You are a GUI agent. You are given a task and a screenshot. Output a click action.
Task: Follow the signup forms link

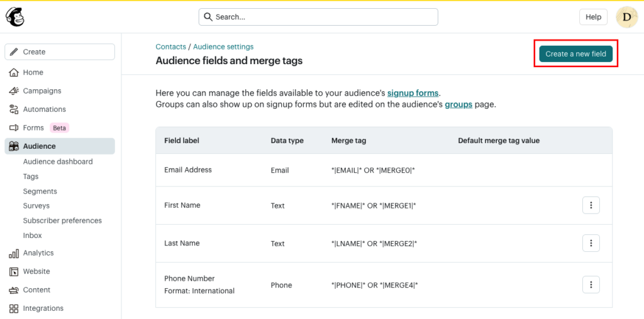413,93
